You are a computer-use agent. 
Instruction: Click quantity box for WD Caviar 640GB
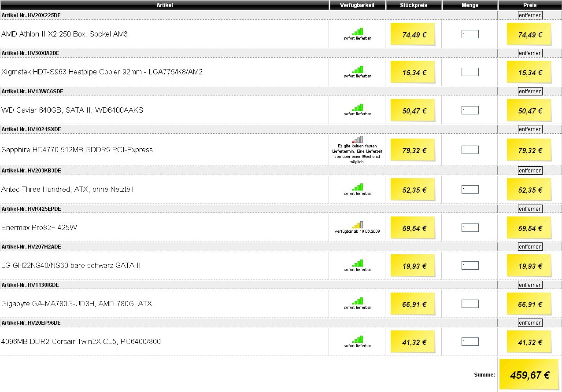[470, 110]
